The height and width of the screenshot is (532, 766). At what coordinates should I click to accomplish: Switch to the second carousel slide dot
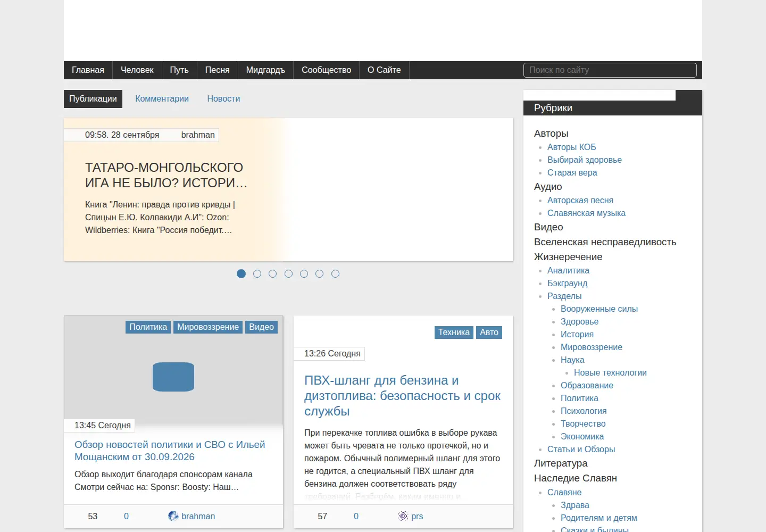tap(257, 273)
